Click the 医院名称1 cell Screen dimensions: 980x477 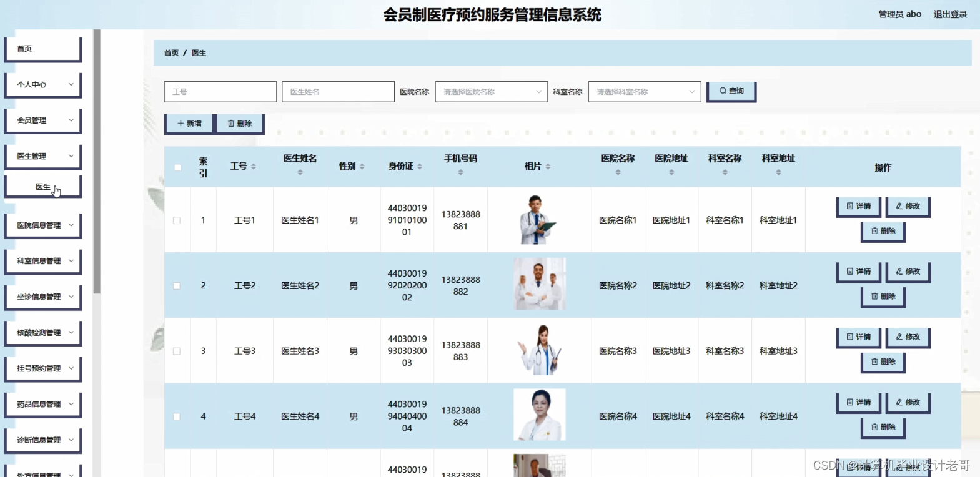(x=618, y=220)
